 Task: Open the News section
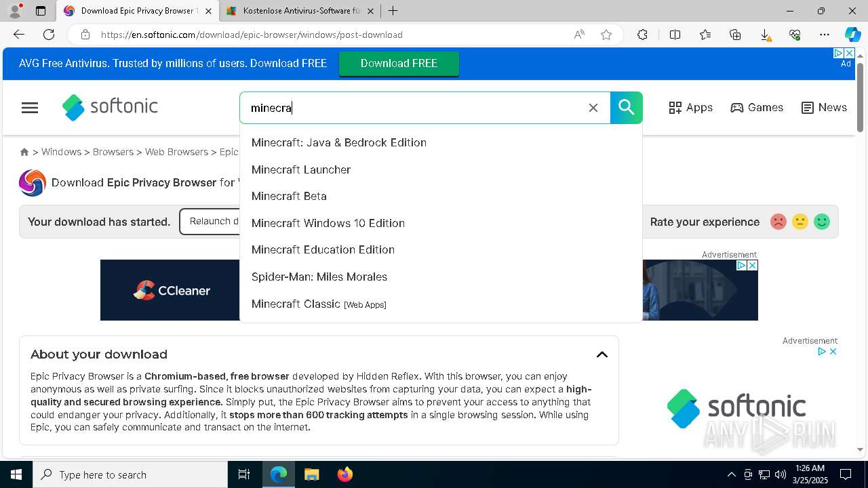pos(824,108)
